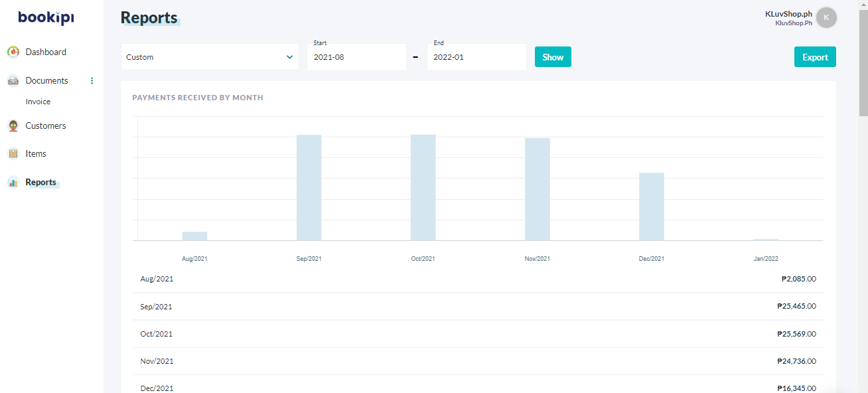This screenshot has height=393, width=868.
Task: Click the Dashboard gauge icon
Action: pyautogui.click(x=13, y=52)
